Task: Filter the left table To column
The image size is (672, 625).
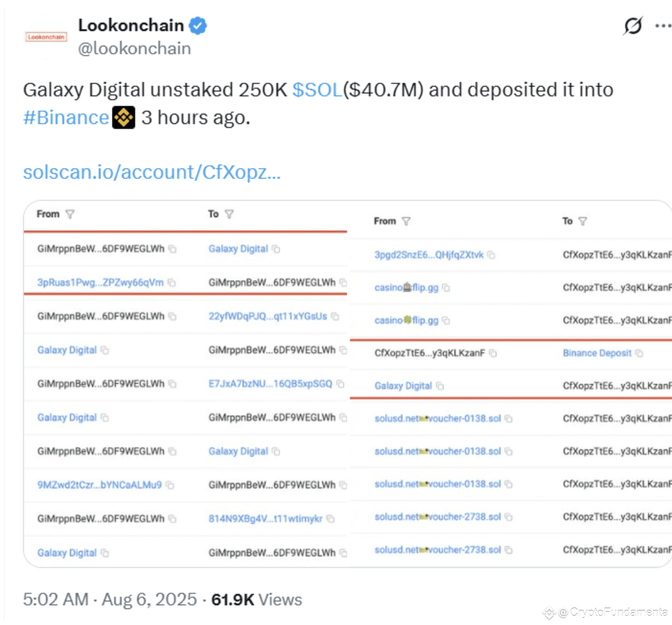Action: [229, 214]
